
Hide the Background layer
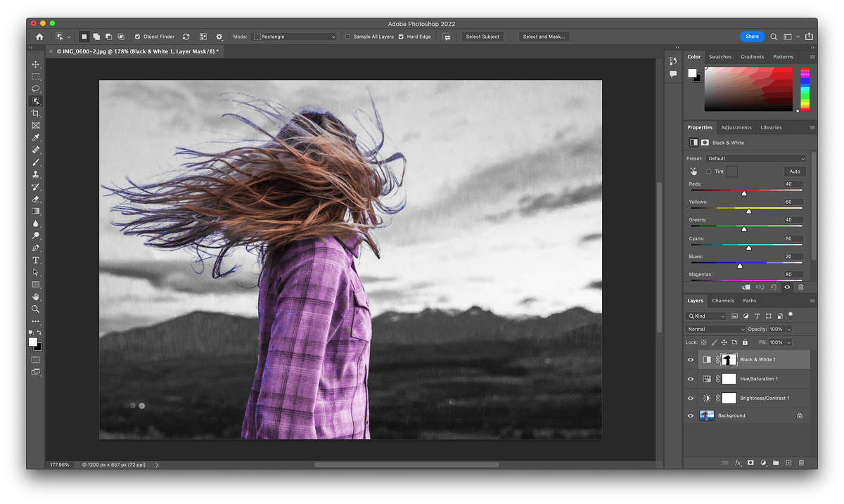(x=690, y=415)
